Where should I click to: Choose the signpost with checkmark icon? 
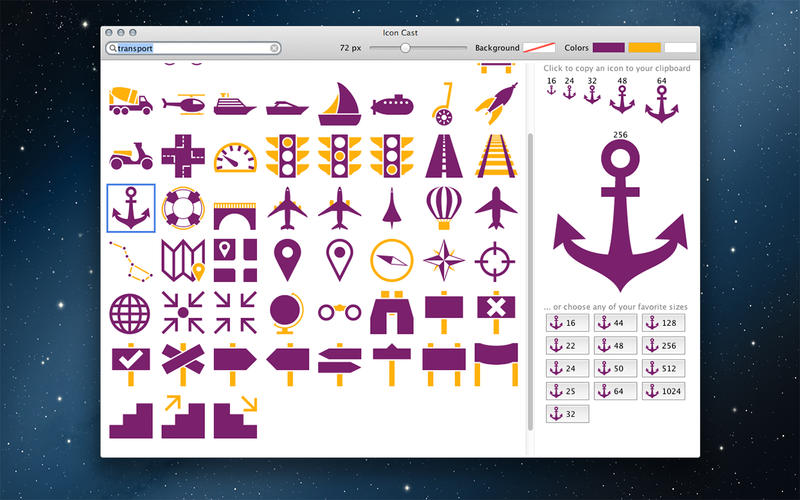[131, 365]
